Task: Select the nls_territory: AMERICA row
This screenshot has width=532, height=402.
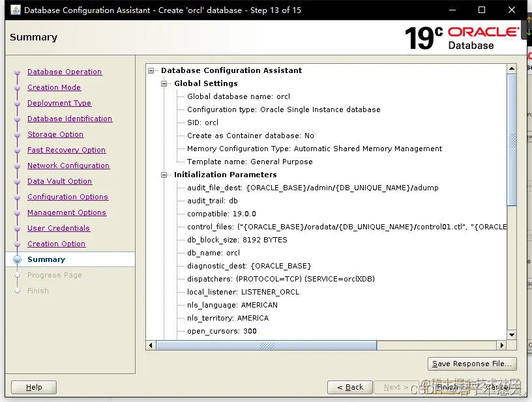Action: point(228,319)
